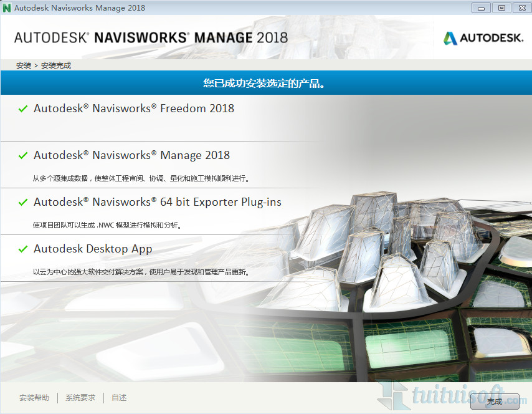Click the 安装 breadcrumb item
Viewport: 532px width, 414px height.
pos(24,65)
